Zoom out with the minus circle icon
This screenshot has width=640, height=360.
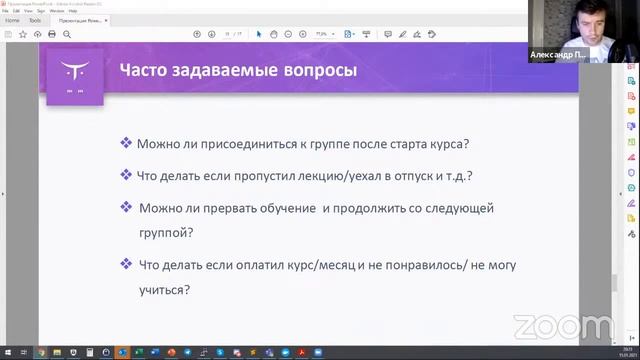288,34
